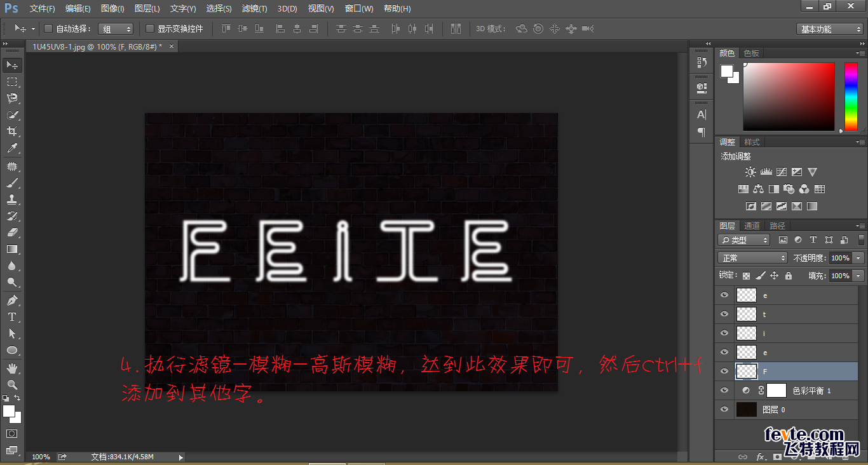Image resolution: width=868 pixels, height=465 pixels.
Task: Switch to the 色板 tab
Action: 752,53
